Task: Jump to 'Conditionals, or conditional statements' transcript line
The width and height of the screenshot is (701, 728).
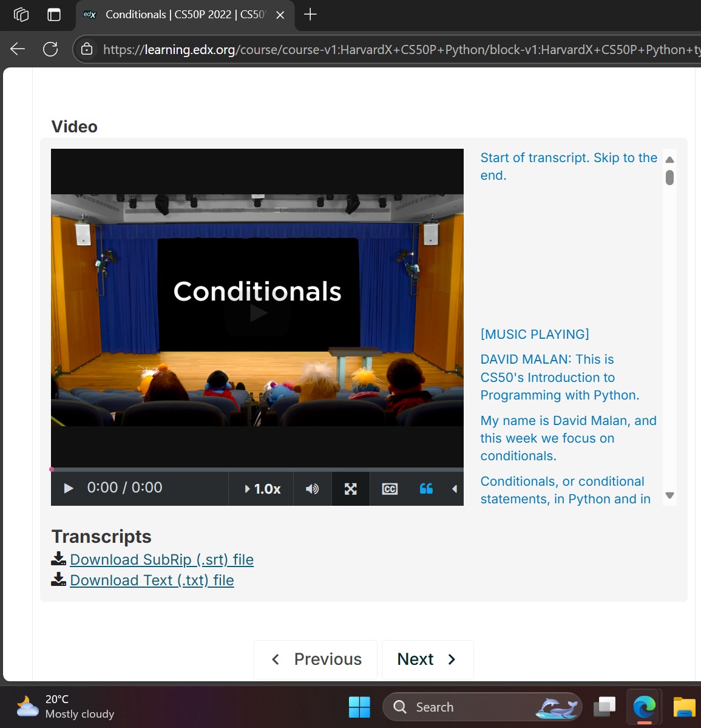Action: (565, 490)
